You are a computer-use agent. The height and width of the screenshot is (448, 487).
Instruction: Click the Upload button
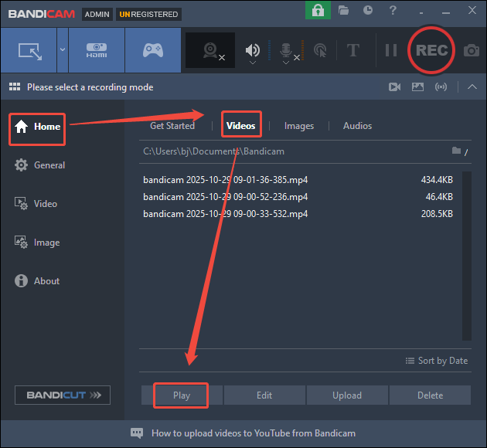click(347, 395)
